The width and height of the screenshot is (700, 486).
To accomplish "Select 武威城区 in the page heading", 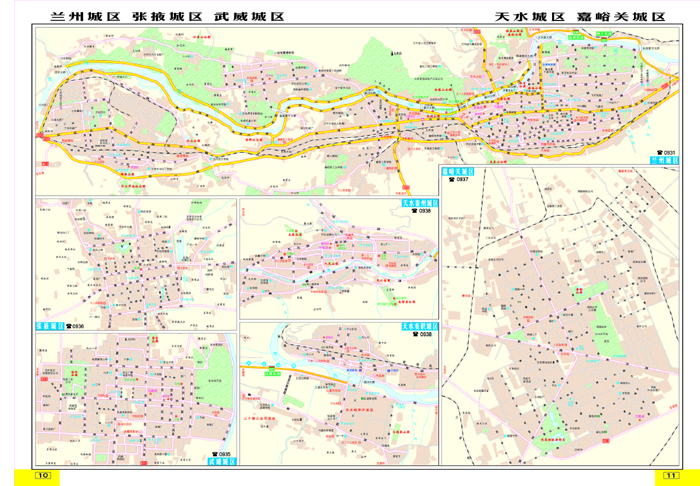I will (x=249, y=17).
